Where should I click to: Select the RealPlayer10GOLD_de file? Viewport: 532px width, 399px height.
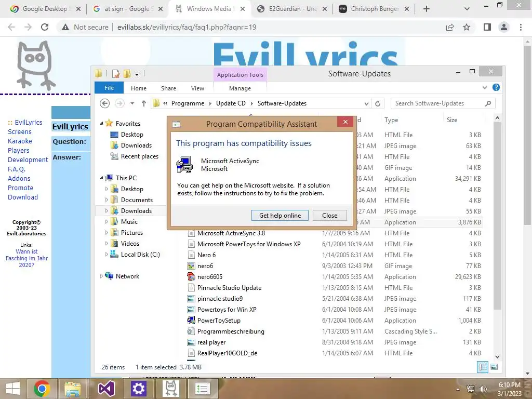pos(227,353)
